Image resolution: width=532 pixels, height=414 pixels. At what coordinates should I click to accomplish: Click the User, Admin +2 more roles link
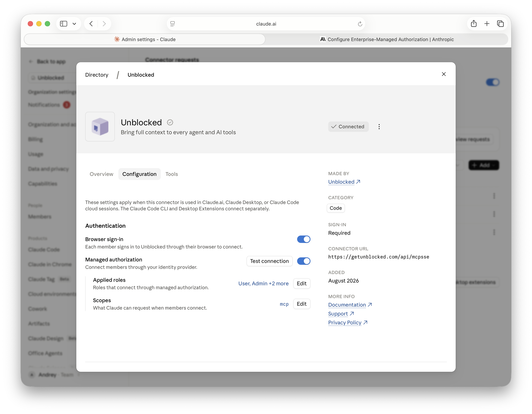point(263,283)
